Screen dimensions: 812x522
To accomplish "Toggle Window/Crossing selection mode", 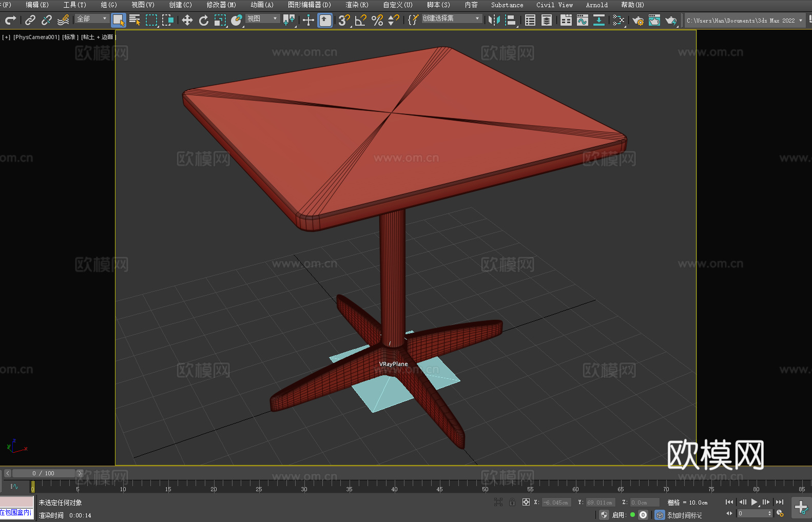I will (168, 20).
